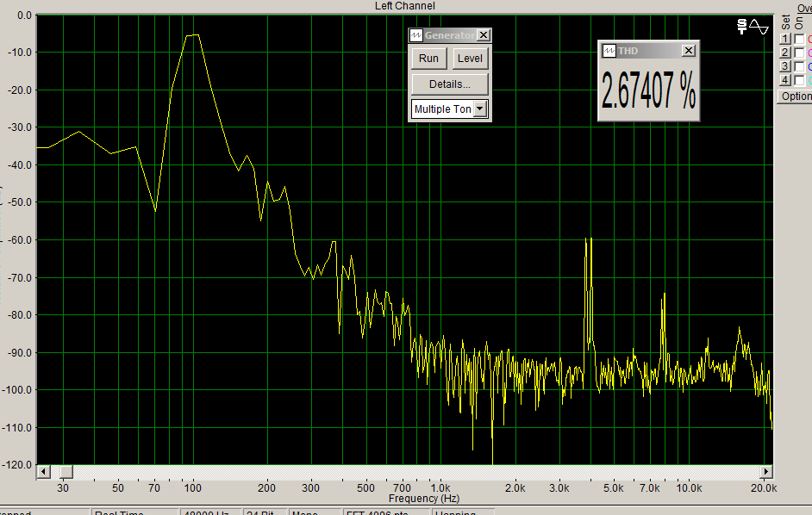Click the 100 frequency axis label
Screen dimensions: 812x515
point(192,487)
